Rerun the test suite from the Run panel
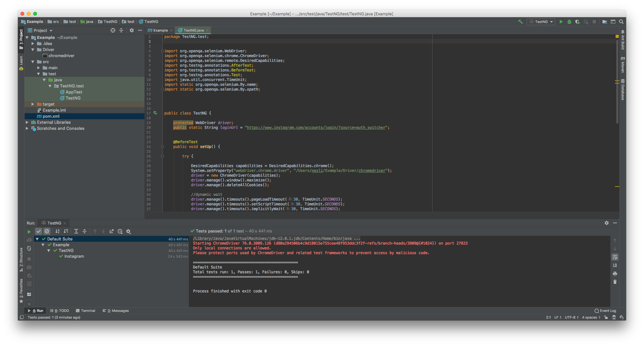This screenshot has height=346, width=644. 29,231
